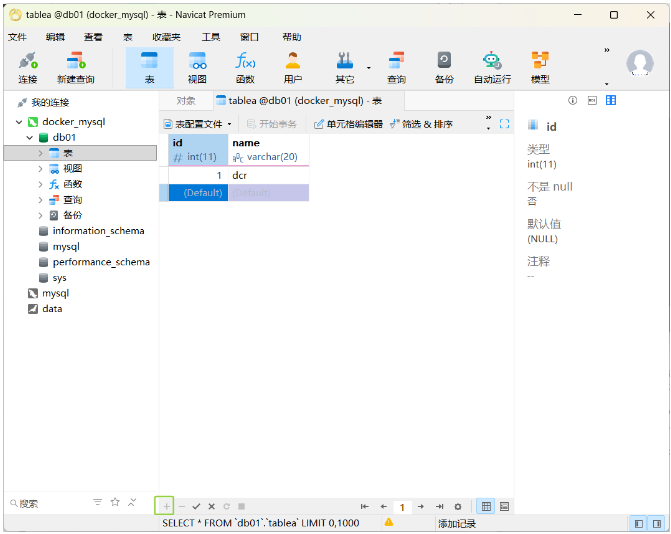The height and width of the screenshot is (534, 671).
Task: Switch to form view
Action: (x=505, y=507)
